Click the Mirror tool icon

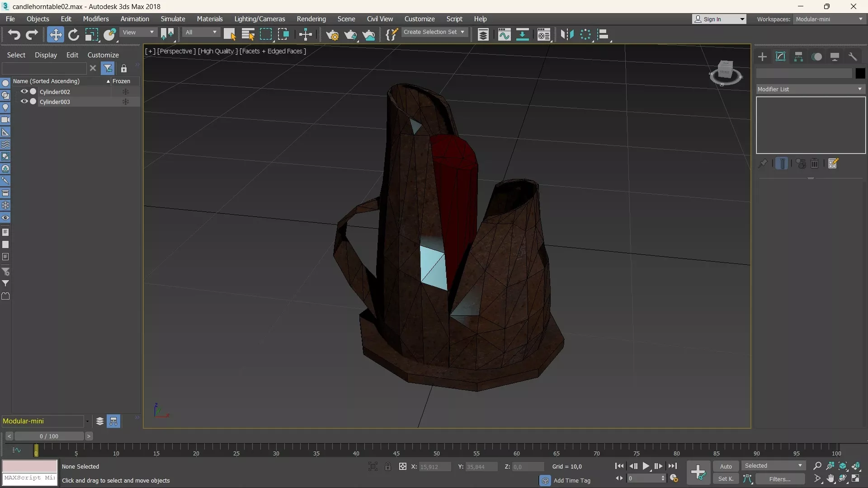pyautogui.click(x=567, y=35)
